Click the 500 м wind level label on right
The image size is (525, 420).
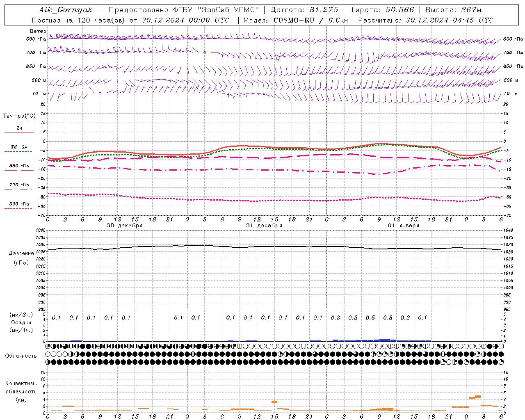coord(511,80)
